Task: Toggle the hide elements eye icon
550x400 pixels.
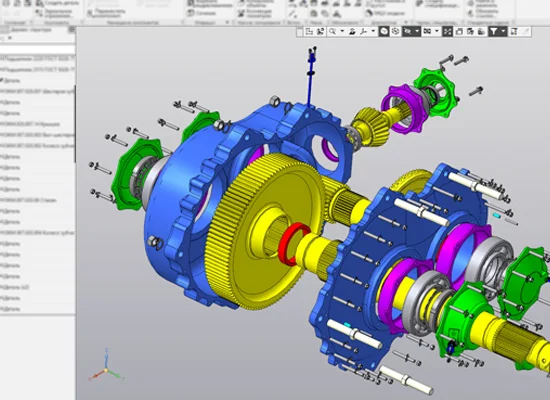Action: tap(408, 32)
